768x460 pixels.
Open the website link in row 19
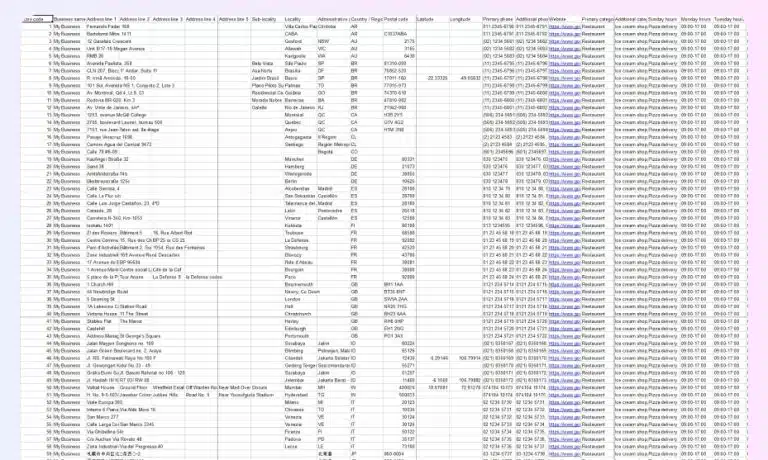coord(564,159)
